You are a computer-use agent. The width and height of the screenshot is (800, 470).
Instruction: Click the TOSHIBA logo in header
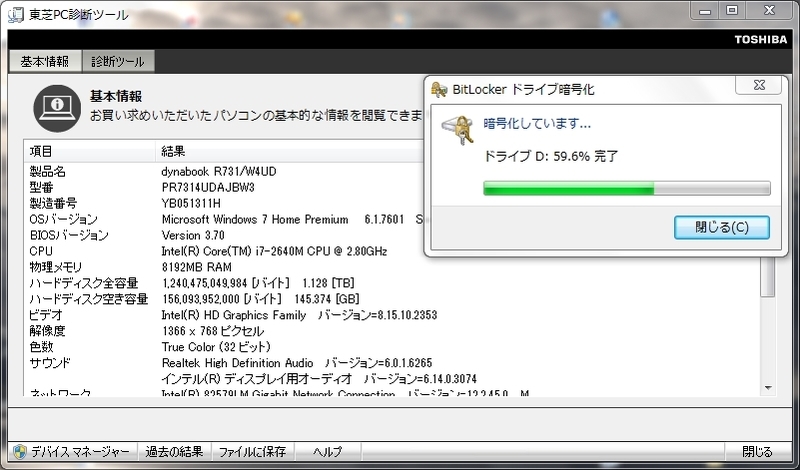pyautogui.click(x=761, y=40)
